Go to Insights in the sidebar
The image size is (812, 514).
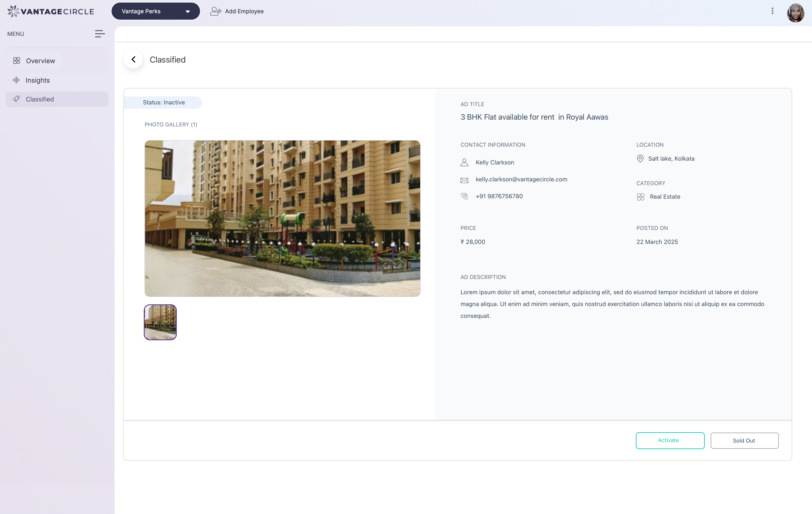coord(37,80)
